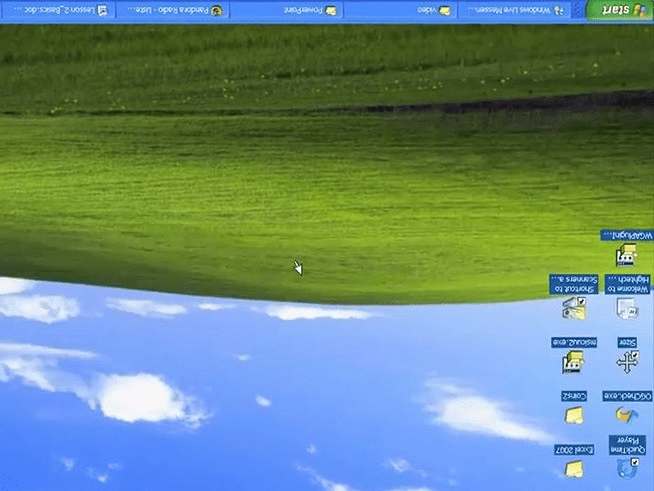Viewport: 654px width, 491px height.
Task: Select the Sizer shortcut icon
Action: pos(627,356)
